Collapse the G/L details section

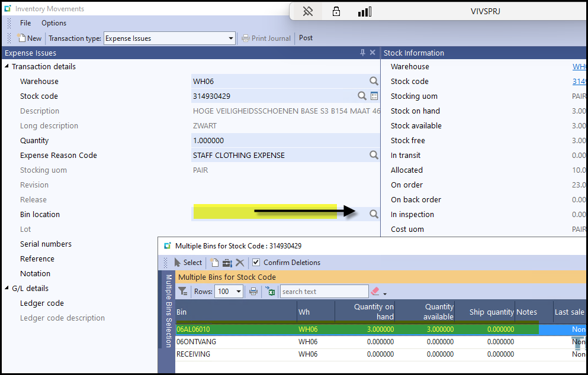(x=7, y=288)
